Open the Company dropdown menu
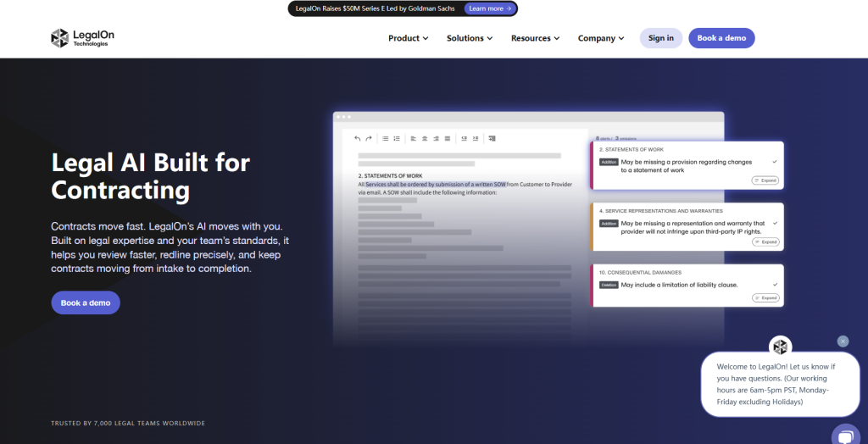868x444 pixels. click(x=601, y=38)
